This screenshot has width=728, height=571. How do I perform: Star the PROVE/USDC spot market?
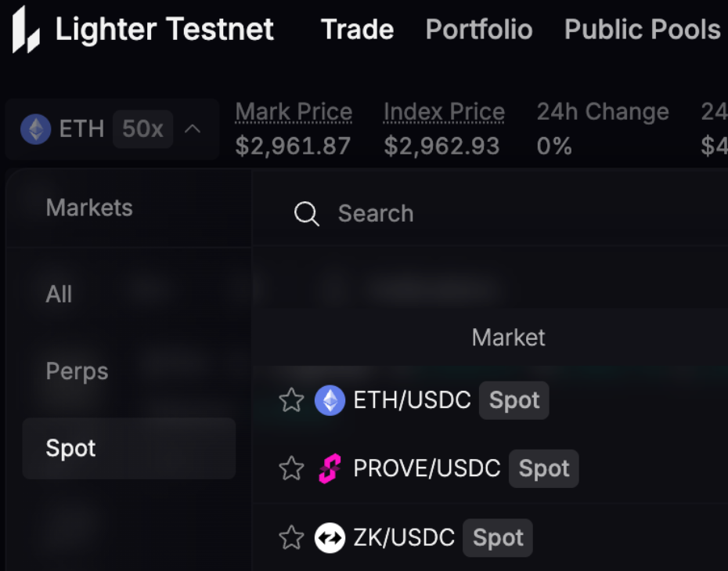(x=291, y=469)
